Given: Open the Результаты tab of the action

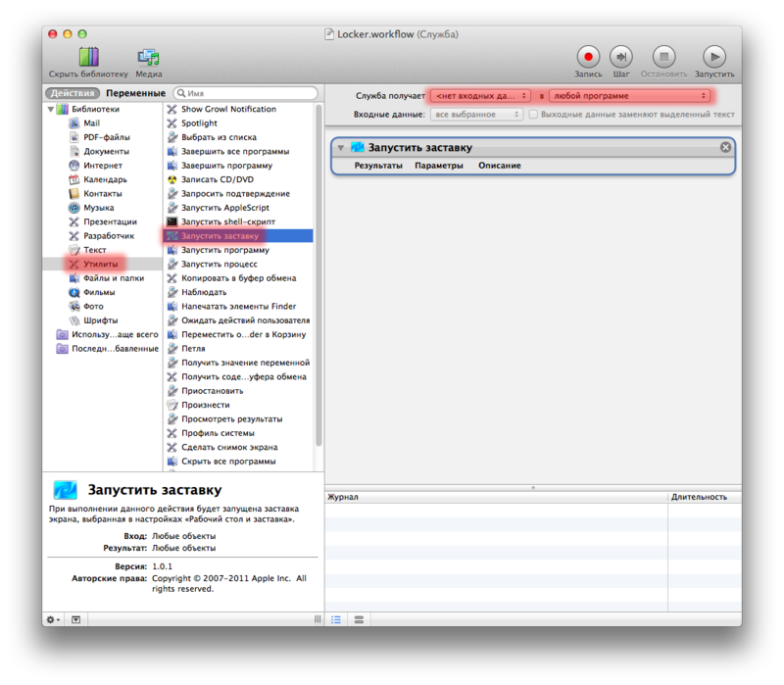Looking at the screenshot, I should pyautogui.click(x=378, y=166).
